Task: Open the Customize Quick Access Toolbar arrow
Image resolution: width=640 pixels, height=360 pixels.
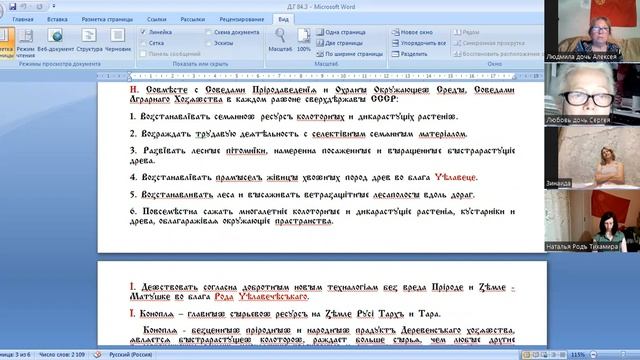Action: pyautogui.click(x=53, y=7)
